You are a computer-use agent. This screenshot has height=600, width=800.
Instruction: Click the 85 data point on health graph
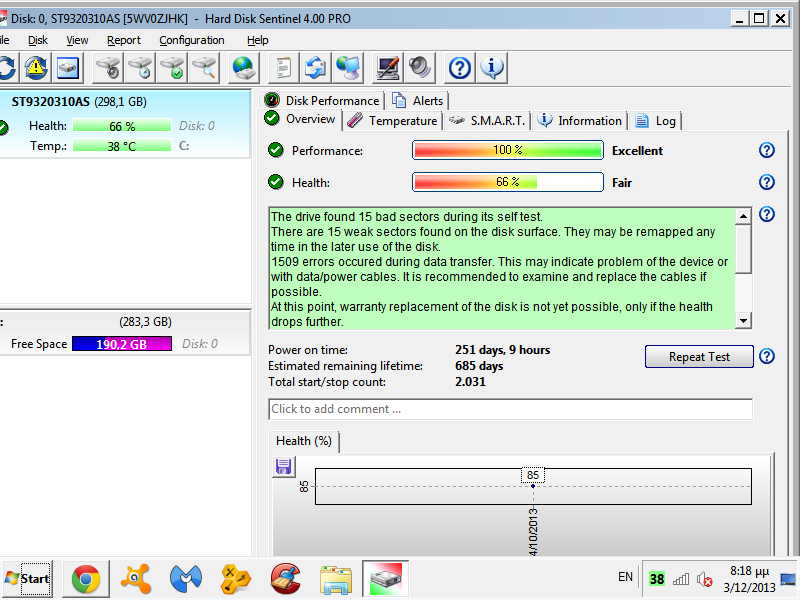pyautogui.click(x=533, y=486)
